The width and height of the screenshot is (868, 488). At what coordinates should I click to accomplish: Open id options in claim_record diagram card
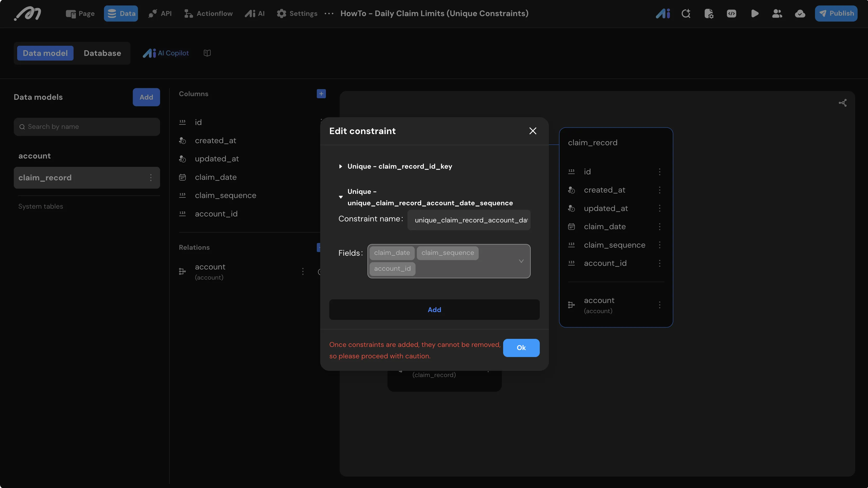tap(659, 172)
